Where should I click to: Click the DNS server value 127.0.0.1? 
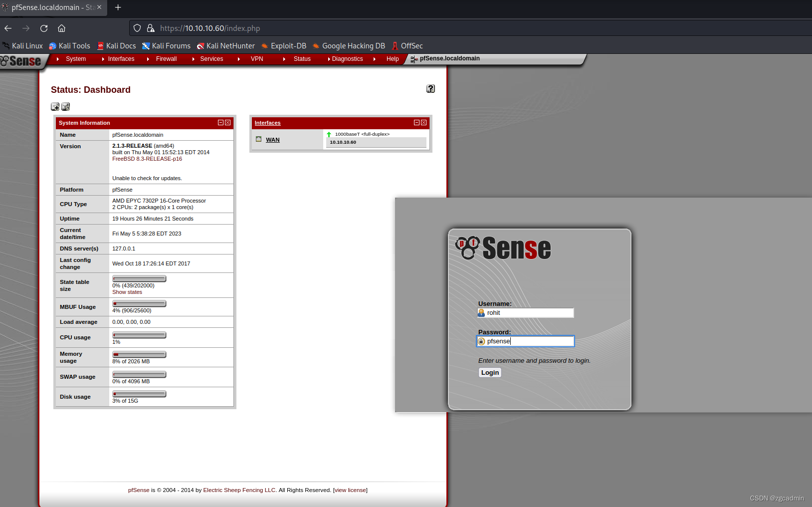pos(124,249)
